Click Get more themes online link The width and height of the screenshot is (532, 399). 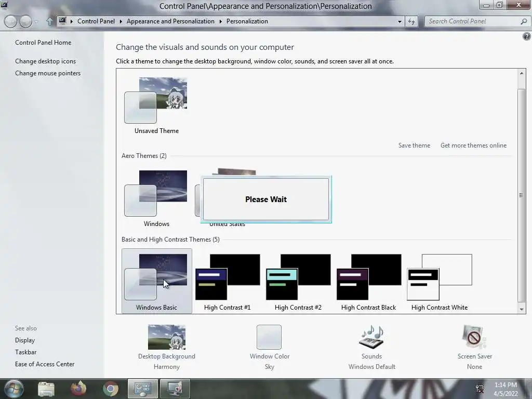click(473, 145)
